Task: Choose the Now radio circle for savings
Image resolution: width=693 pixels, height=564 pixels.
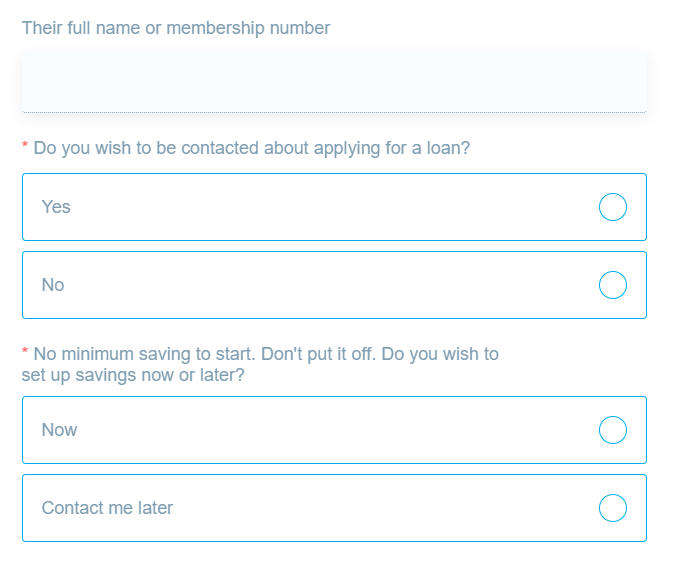Action: pos(613,430)
